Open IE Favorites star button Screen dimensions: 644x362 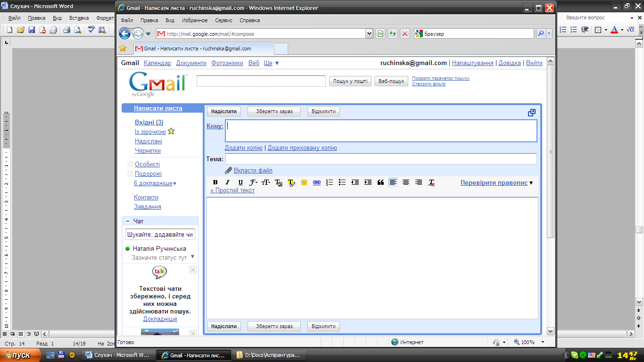(123, 48)
